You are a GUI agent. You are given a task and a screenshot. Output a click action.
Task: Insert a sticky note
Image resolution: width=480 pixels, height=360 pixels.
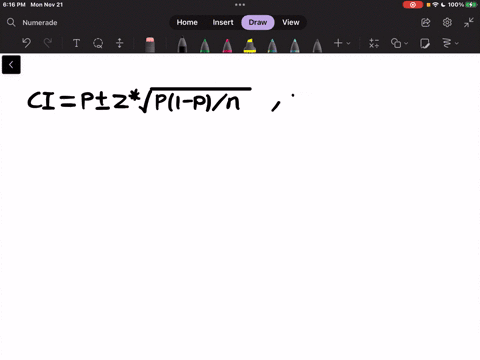(x=425, y=43)
